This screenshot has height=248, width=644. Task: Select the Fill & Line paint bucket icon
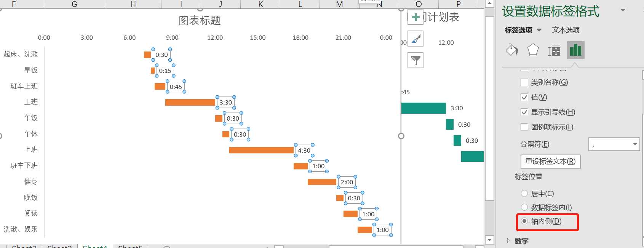pyautogui.click(x=512, y=50)
